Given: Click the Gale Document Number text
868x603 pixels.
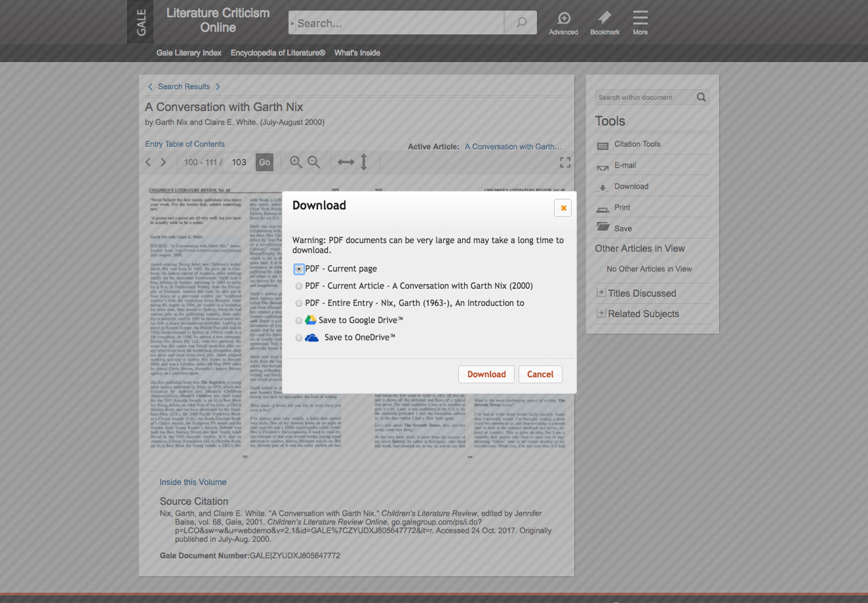Looking at the screenshot, I should click(x=250, y=556).
